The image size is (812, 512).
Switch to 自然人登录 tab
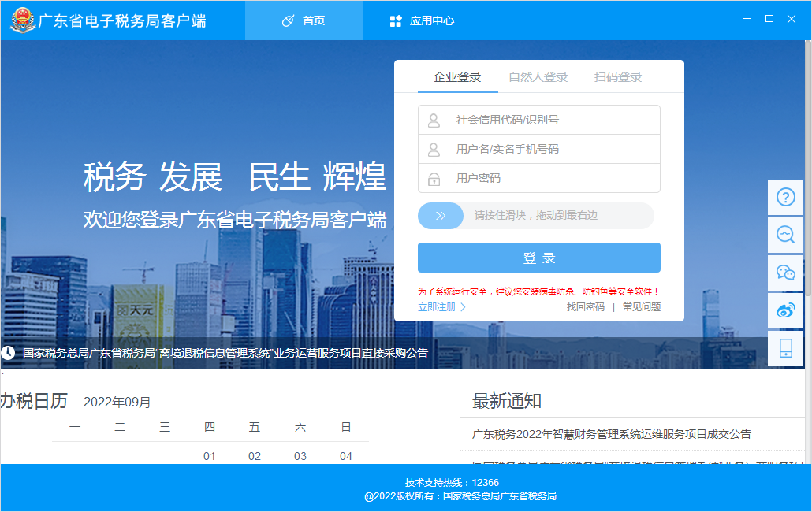click(538, 77)
